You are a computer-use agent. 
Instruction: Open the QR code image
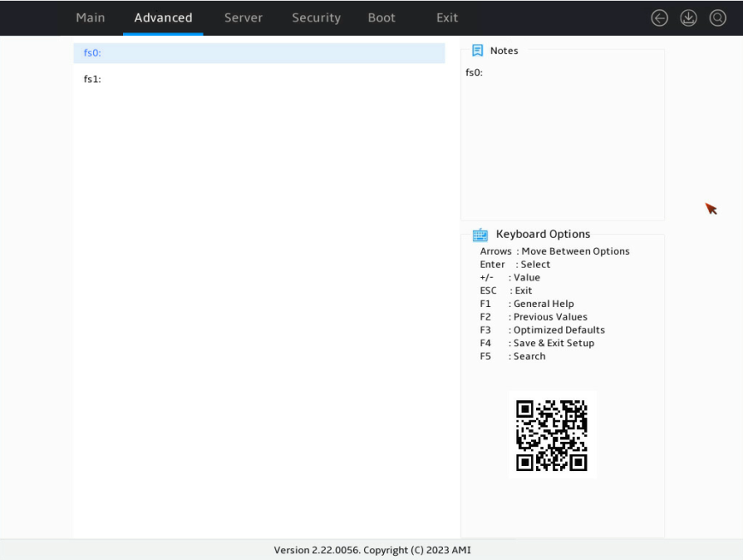pyautogui.click(x=552, y=435)
